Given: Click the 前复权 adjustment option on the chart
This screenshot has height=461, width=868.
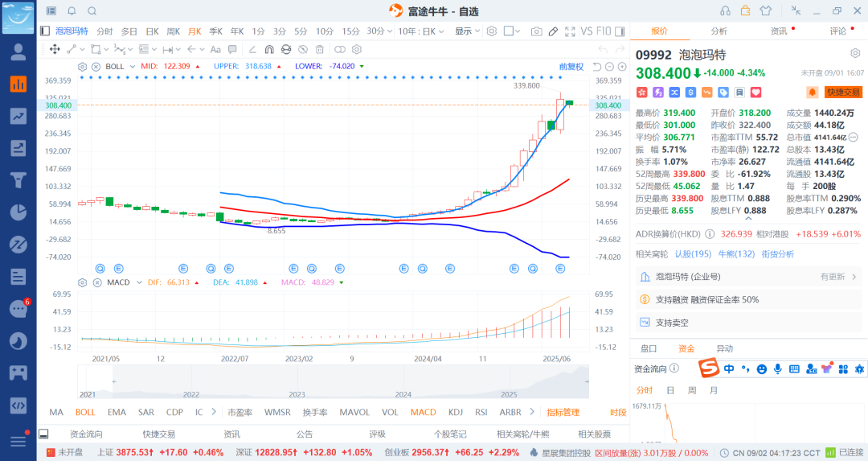Looking at the screenshot, I should pos(571,67).
